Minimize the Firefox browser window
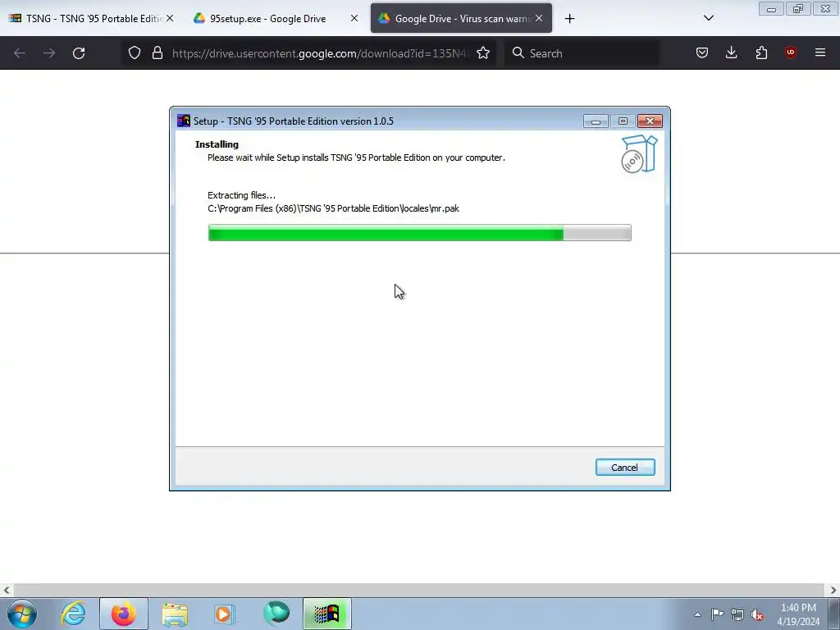Screen dimensions: 840x630 coord(771,9)
